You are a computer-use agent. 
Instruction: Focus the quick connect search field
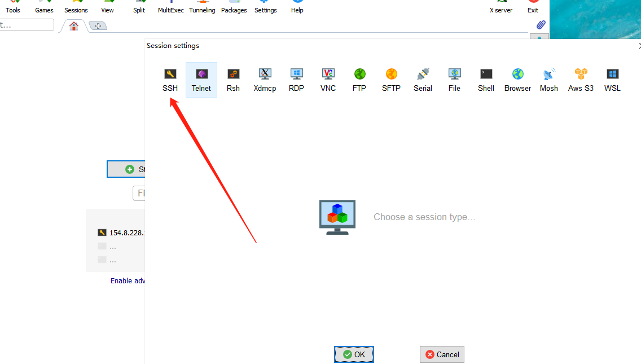27,25
